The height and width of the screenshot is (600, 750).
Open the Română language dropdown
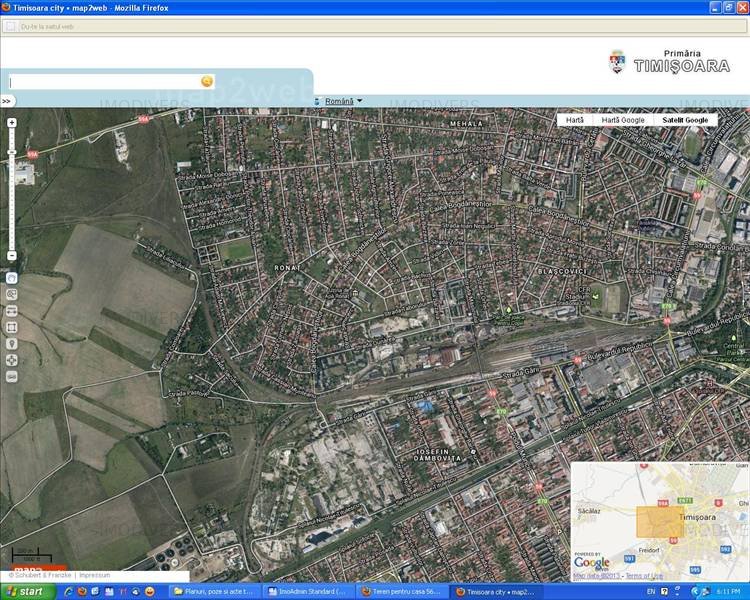(x=340, y=101)
